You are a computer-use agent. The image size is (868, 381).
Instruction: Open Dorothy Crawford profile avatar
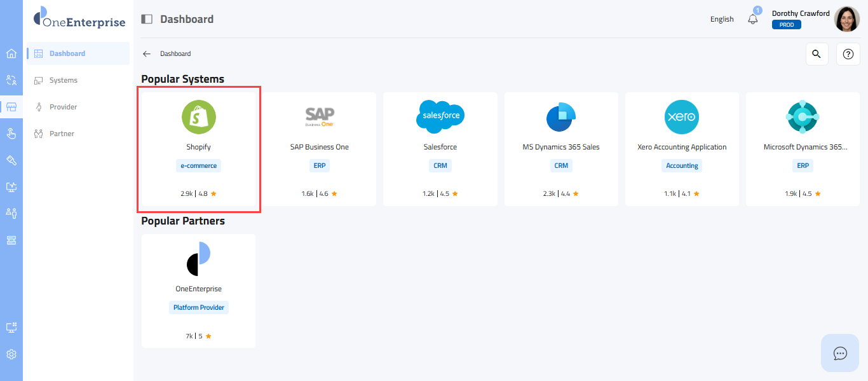tap(846, 19)
